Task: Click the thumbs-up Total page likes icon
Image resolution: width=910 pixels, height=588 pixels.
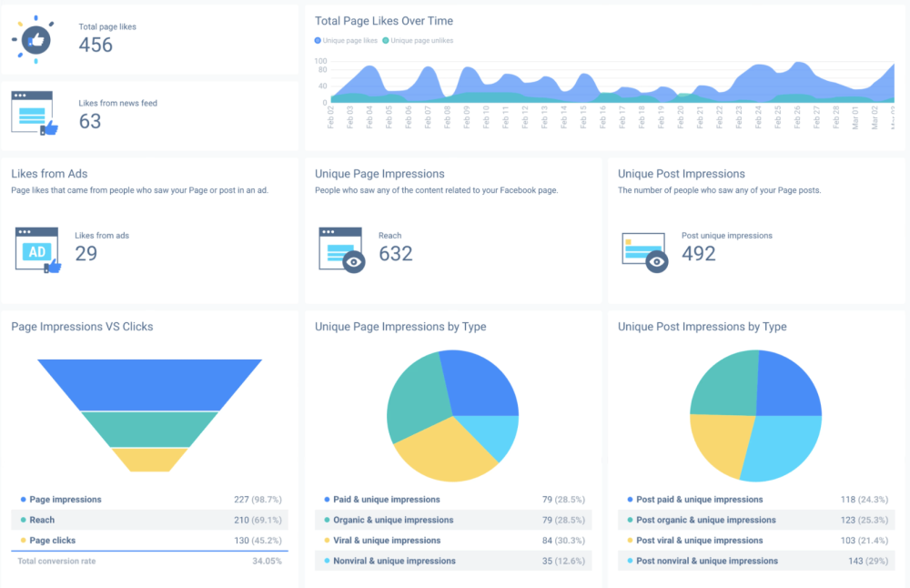Action: [x=36, y=39]
